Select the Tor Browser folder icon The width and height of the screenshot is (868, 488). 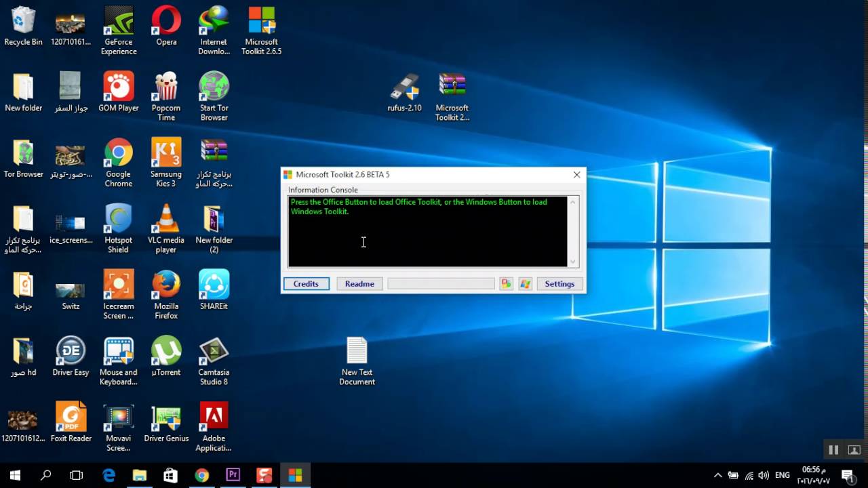point(23,159)
